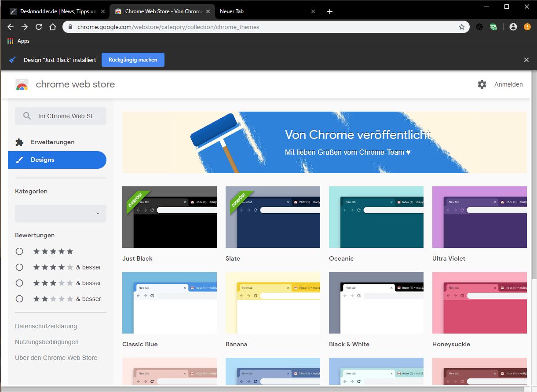Click the paintbrush icon in the infobar
Screen dimensions: 537x392
click(x=12, y=60)
